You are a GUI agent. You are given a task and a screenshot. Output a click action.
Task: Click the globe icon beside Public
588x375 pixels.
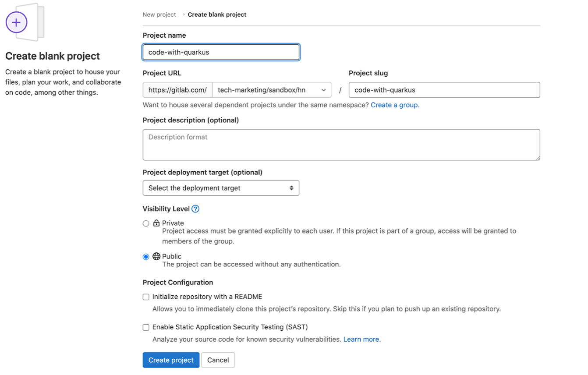(x=156, y=257)
